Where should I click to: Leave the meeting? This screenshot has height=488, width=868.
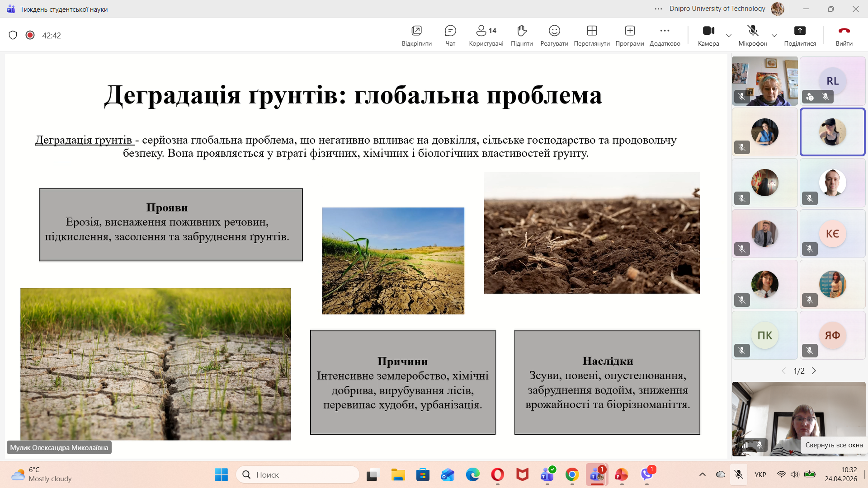click(844, 35)
